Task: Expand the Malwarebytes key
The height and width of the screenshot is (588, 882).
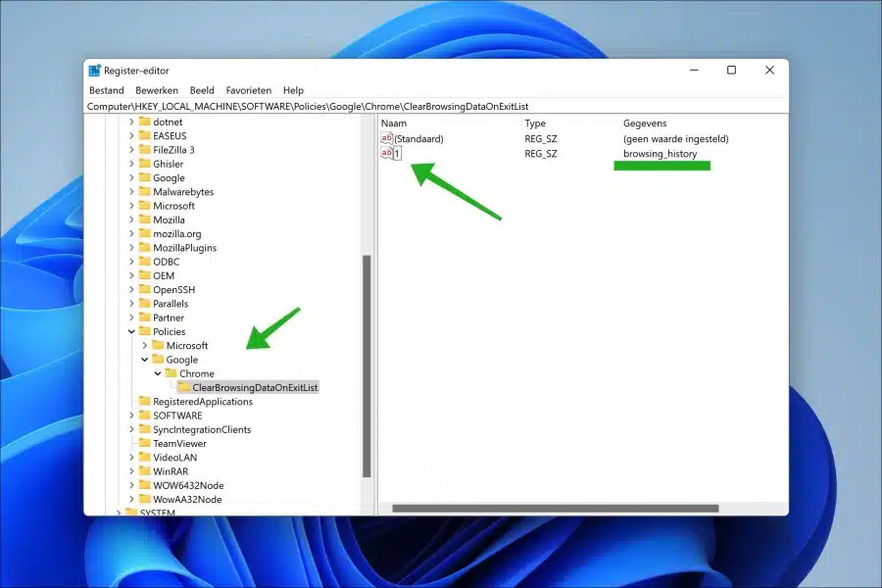Action: point(131,191)
